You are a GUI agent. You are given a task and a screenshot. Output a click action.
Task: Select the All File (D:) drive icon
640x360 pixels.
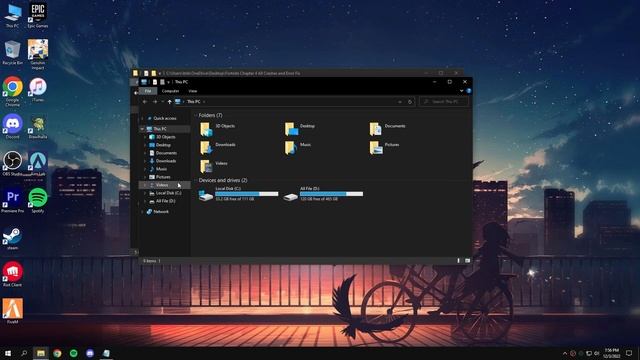(291, 196)
